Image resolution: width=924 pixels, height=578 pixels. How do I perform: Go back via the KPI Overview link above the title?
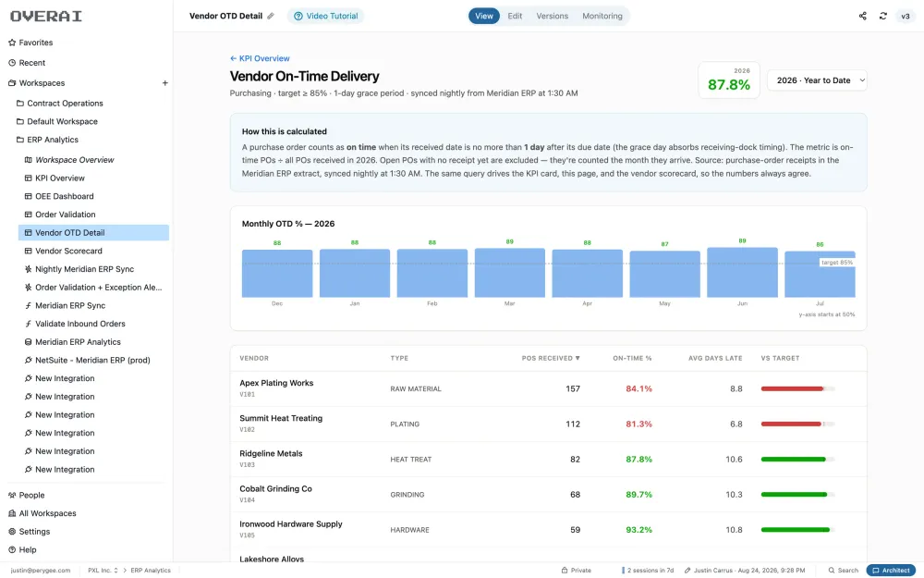tap(260, 58)
